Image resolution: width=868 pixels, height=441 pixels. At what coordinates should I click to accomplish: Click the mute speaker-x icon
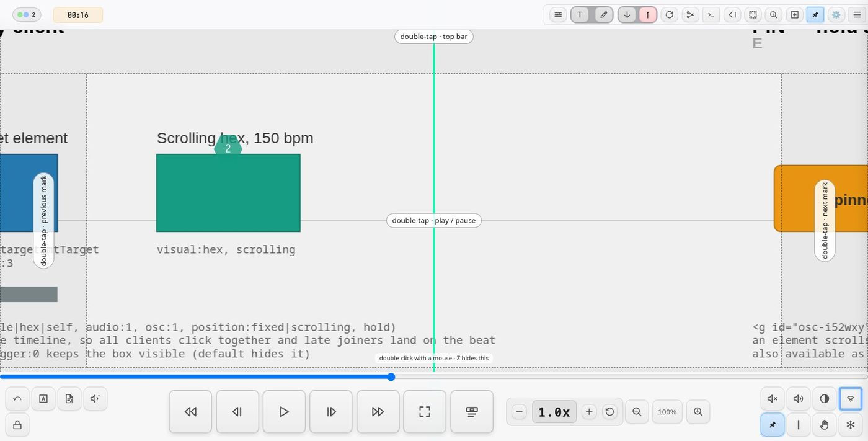click(773, 399)
